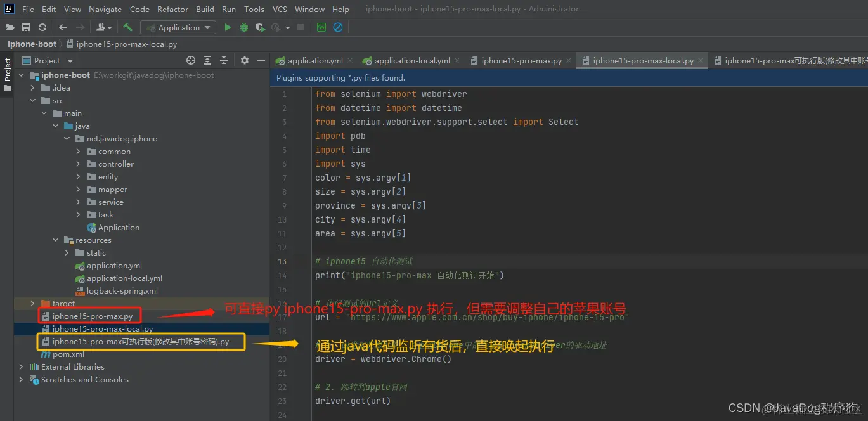Expand the controller package arrow

(78, 164)
